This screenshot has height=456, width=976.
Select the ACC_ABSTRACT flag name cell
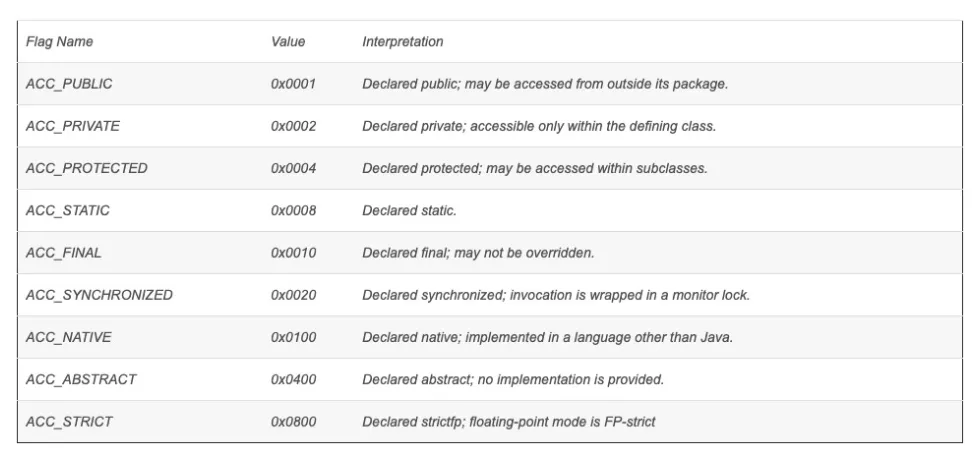pos(81,379)
